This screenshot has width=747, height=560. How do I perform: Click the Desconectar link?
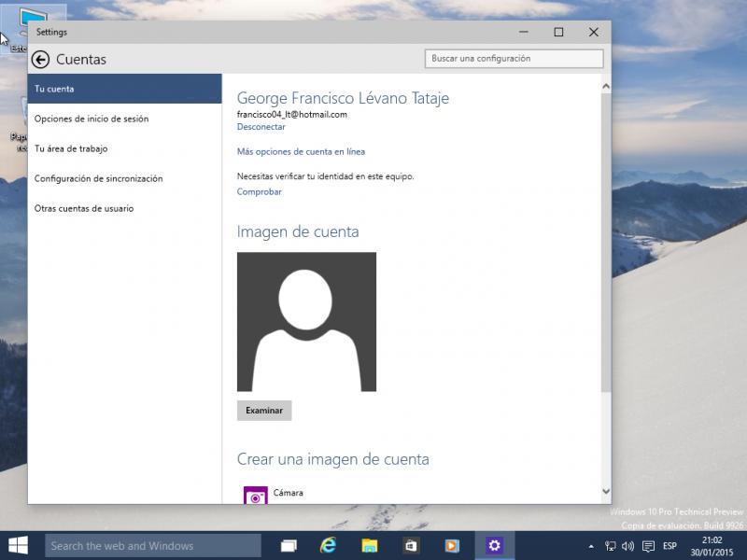[261, 127]
